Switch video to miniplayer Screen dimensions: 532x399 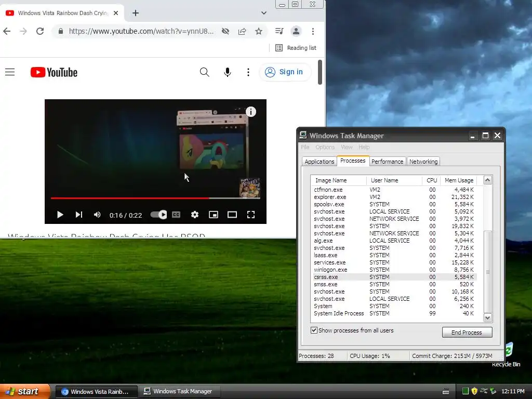(x=214, y=215)
